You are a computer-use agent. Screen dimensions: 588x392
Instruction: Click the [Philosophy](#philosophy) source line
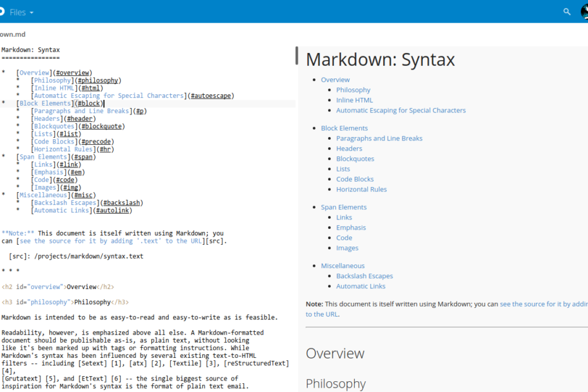[x=76, y=80]
